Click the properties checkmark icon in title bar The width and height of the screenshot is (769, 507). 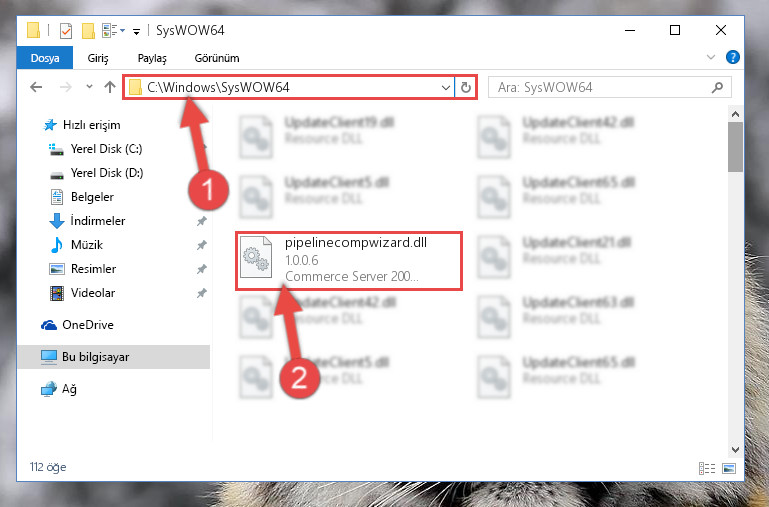click(x=66, y=31)
